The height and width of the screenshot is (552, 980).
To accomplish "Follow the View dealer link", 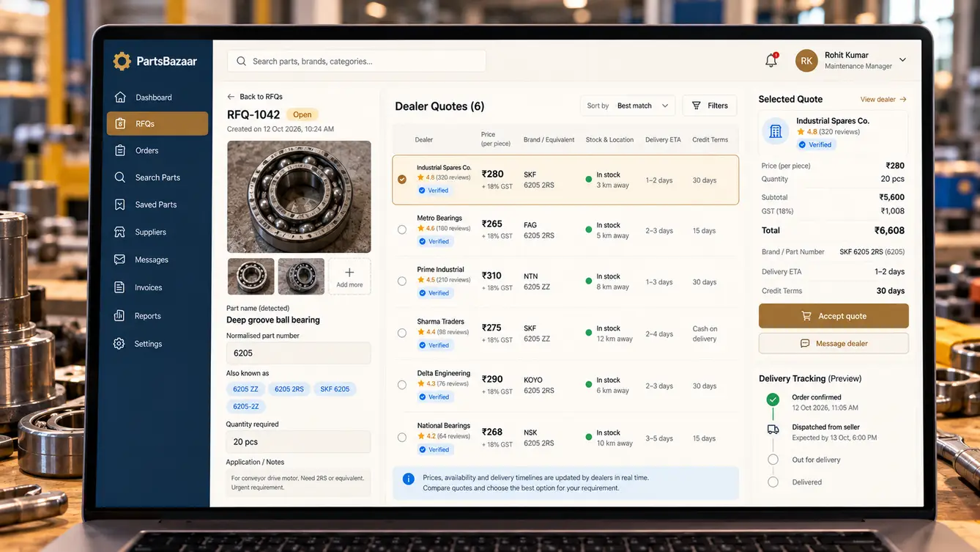I will [883, 100].
